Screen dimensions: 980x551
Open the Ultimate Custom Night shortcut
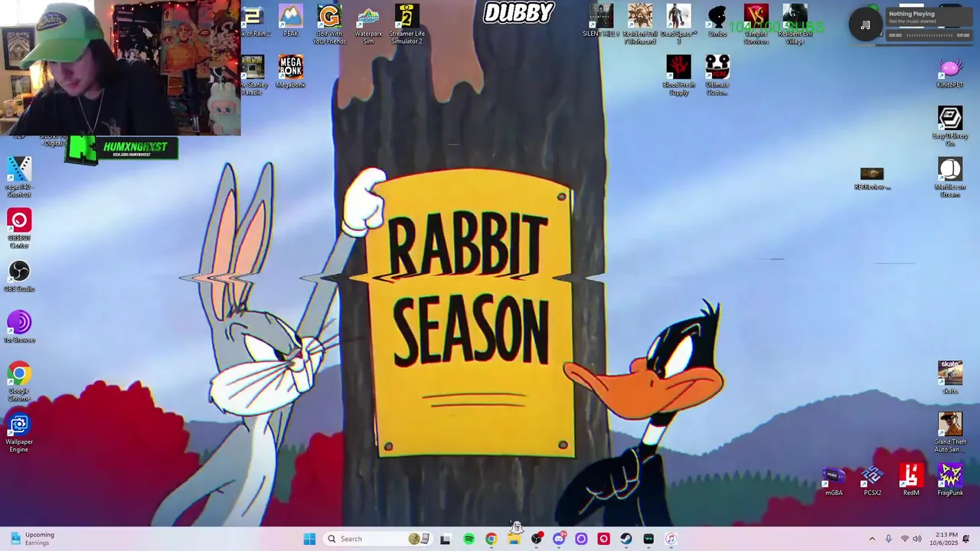717,75
